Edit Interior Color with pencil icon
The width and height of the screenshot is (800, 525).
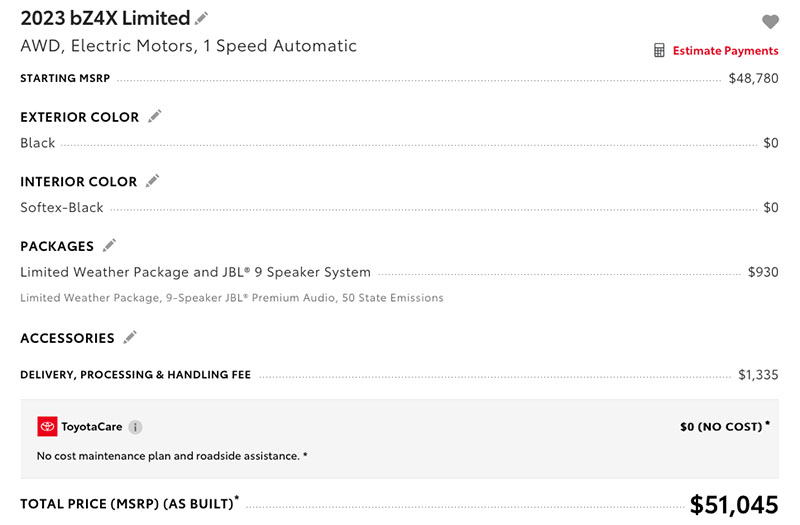click(x=153, y=181)
